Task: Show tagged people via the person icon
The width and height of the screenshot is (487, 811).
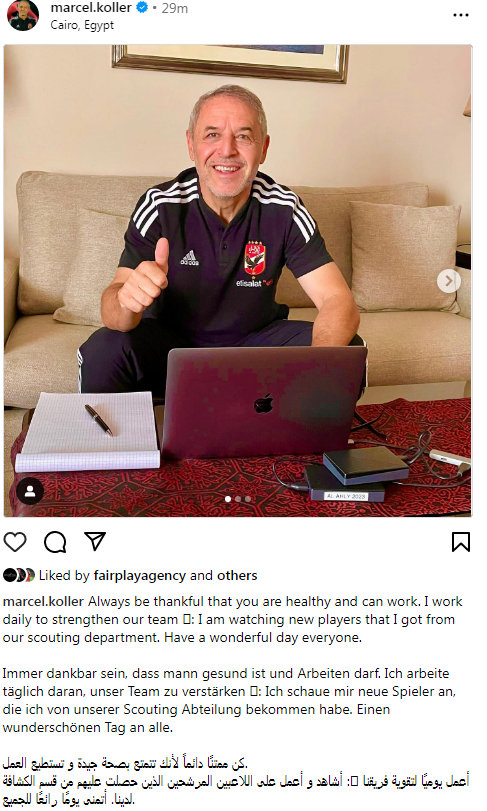Action: pos(30,491)
